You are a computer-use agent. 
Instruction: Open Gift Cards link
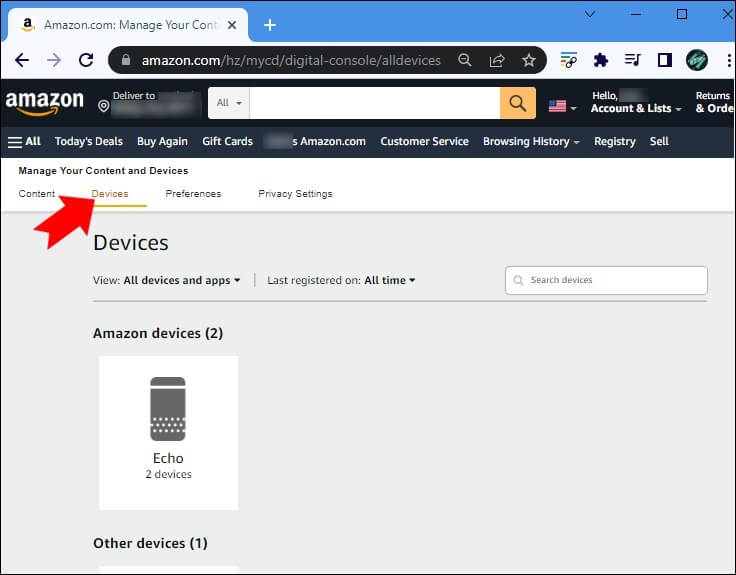[228, 142]
